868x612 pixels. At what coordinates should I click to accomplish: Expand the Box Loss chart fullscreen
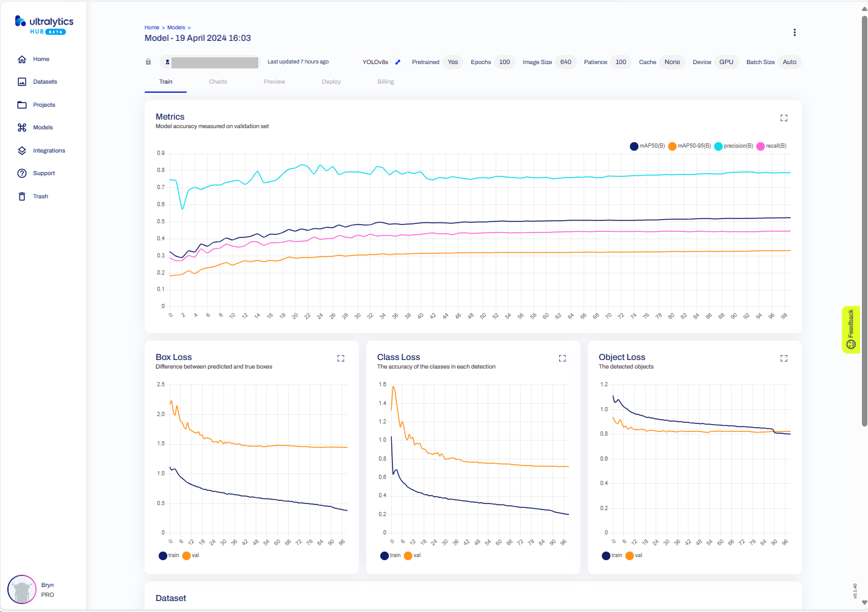click(x=341, y=358)
